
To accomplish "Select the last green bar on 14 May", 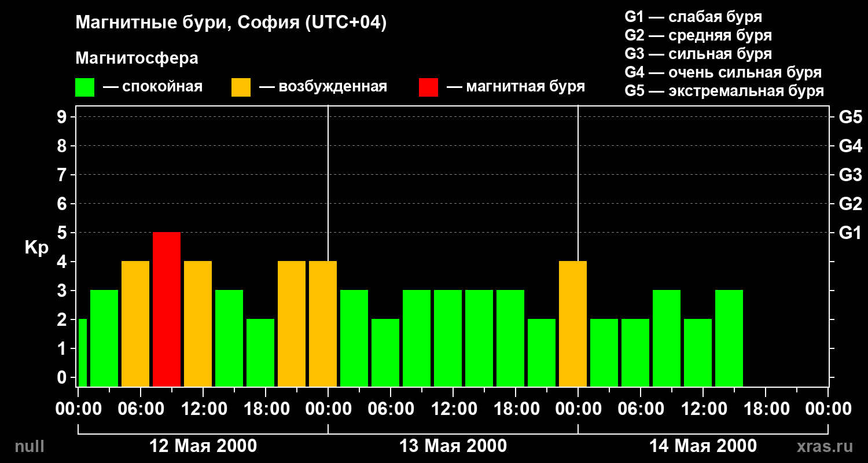I will click(729, 338).
